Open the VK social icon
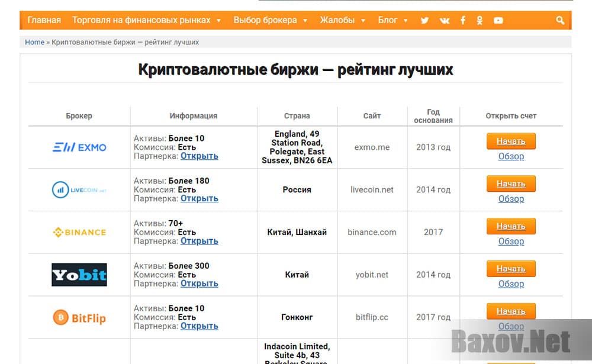Image resolution: width=592 pixels, height=364 pixels. pyautogui.click(x=445, y=20)
